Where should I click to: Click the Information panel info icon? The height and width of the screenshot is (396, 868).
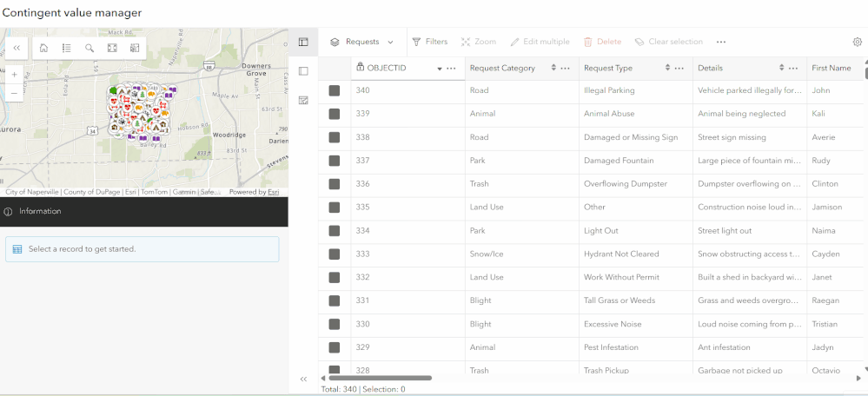click(8, 211)
